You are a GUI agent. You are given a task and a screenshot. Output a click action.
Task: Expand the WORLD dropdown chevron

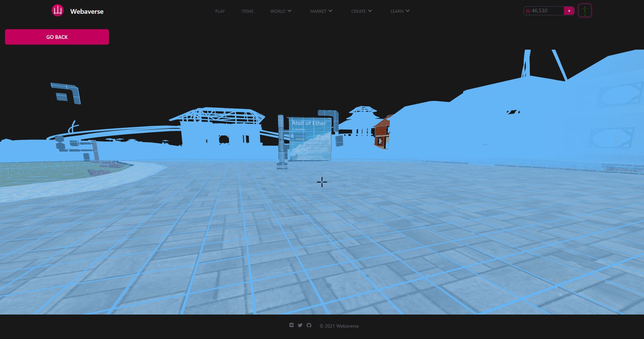[x=289, y=11]
